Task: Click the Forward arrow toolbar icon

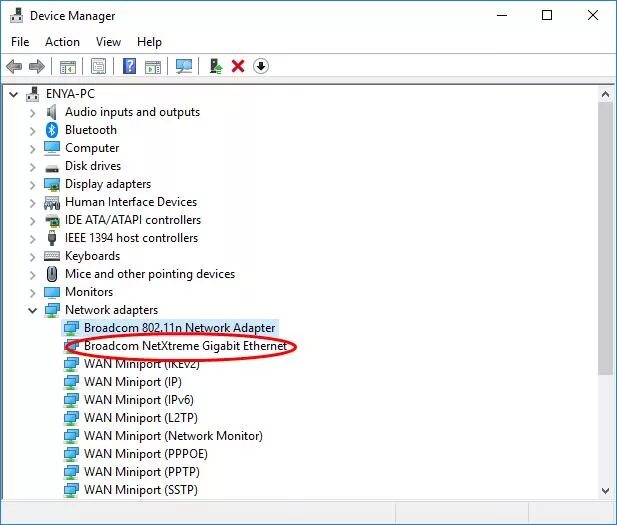Action: coord(37,67)
